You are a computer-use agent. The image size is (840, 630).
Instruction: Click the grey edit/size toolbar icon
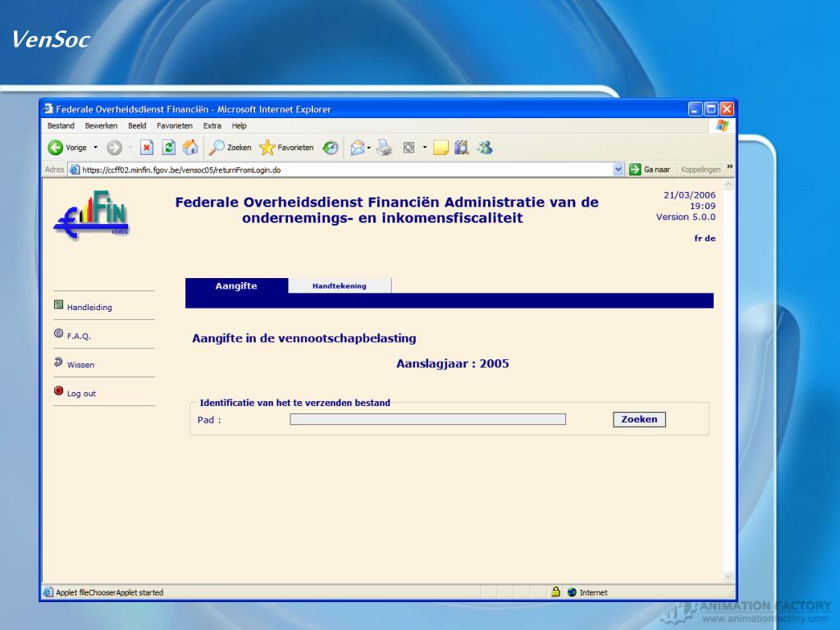[409, 148]
